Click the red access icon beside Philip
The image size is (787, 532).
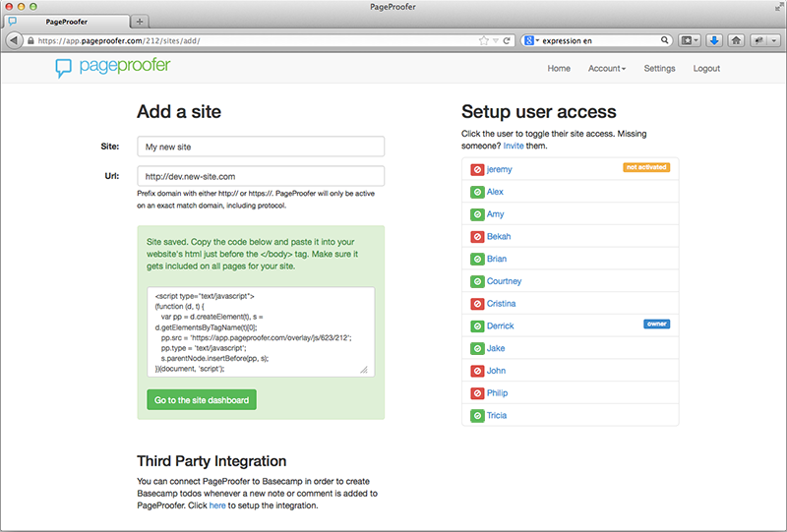click(x=477, y=393)
